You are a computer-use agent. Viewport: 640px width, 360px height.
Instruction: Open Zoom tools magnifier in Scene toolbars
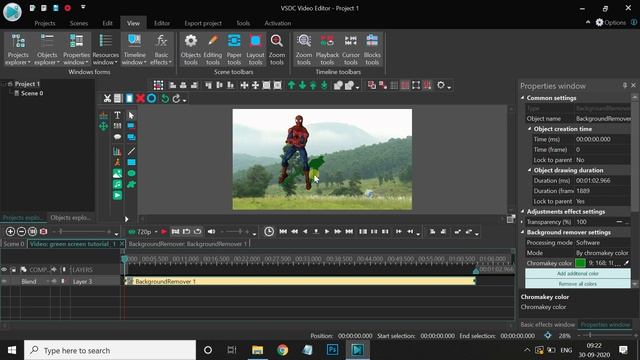[277, 49]
